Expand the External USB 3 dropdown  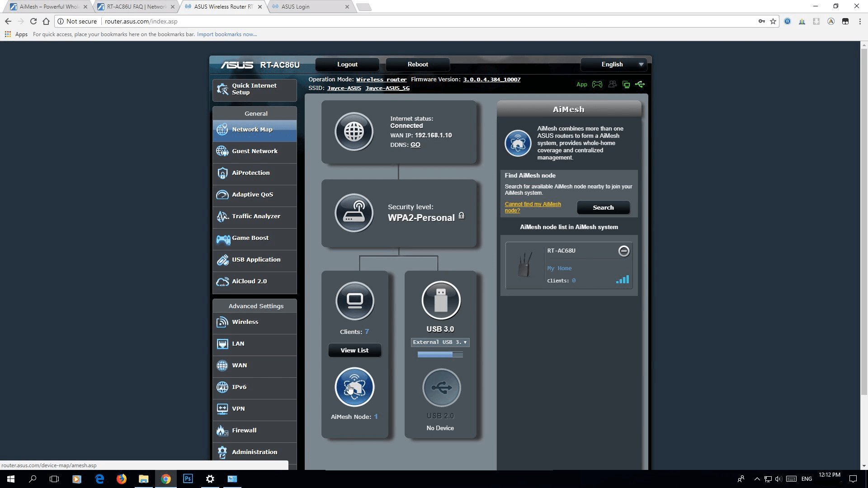pos(440,343)
